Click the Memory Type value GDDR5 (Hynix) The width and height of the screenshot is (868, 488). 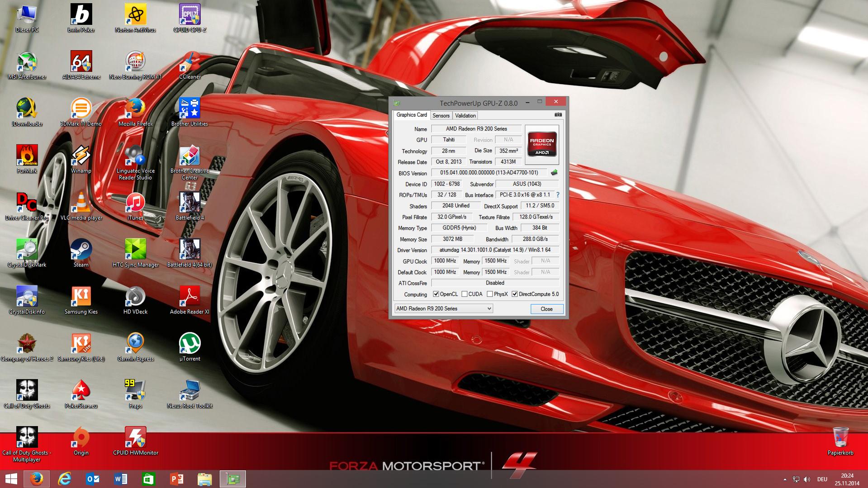tap(459, 228)
